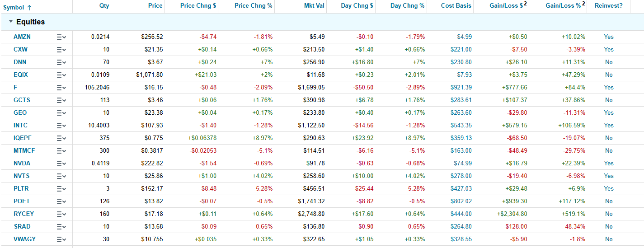Open the MTMCF symbol link

[24, 151]
